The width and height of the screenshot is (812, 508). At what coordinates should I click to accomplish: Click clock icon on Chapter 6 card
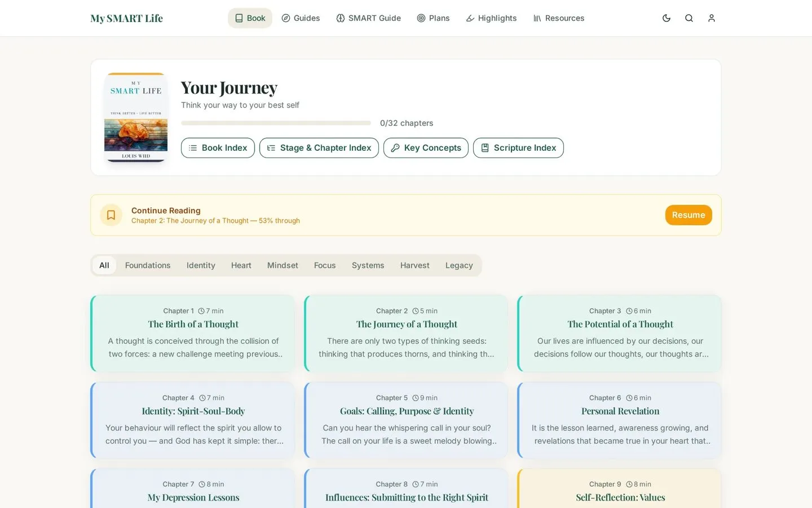coord(629,398)
